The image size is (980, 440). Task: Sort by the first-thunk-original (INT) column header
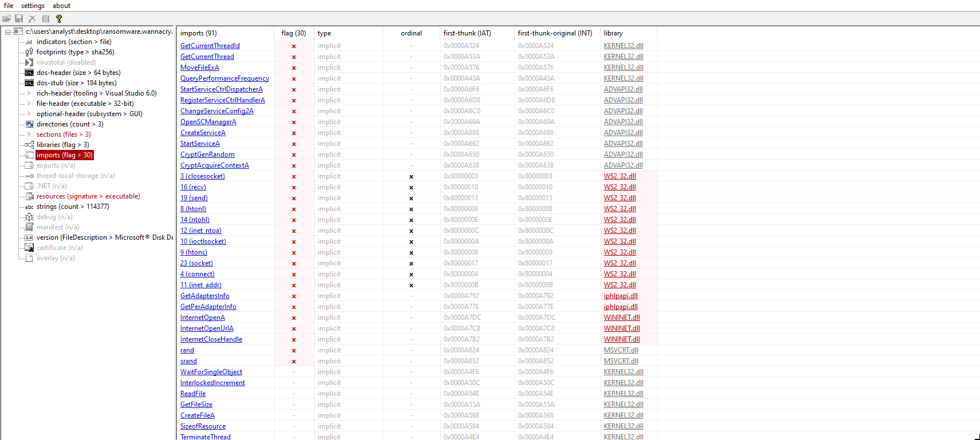(x=557, y=33)
